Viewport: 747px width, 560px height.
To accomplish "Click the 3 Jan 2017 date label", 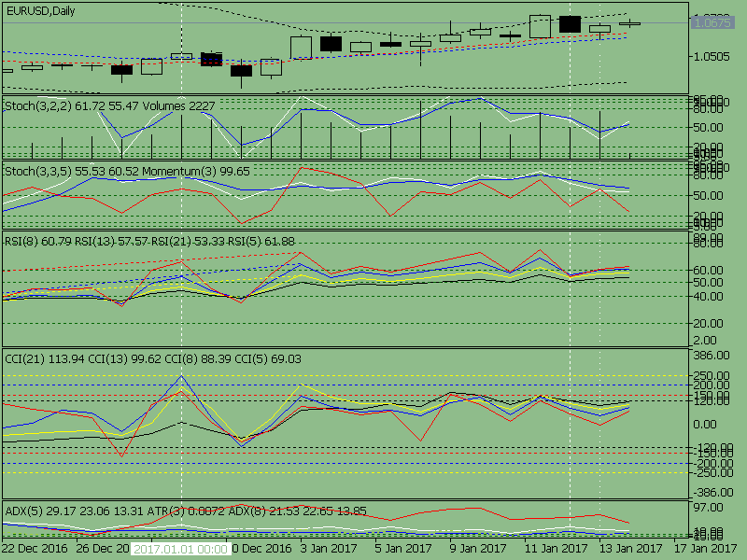I will (329, 549).
